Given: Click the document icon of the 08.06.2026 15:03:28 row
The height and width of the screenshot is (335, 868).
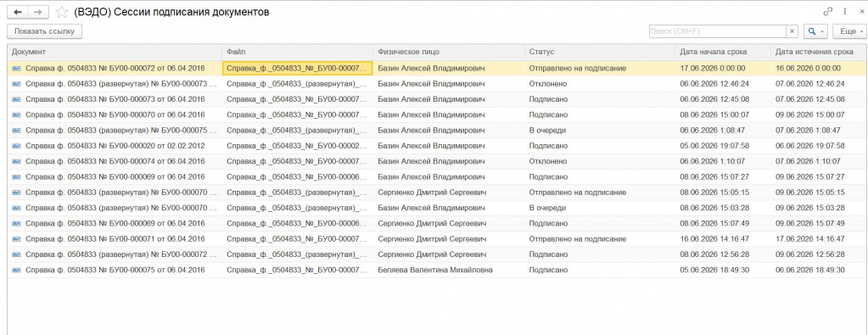Looking at the screenshot, I should [x=16, y=208].
